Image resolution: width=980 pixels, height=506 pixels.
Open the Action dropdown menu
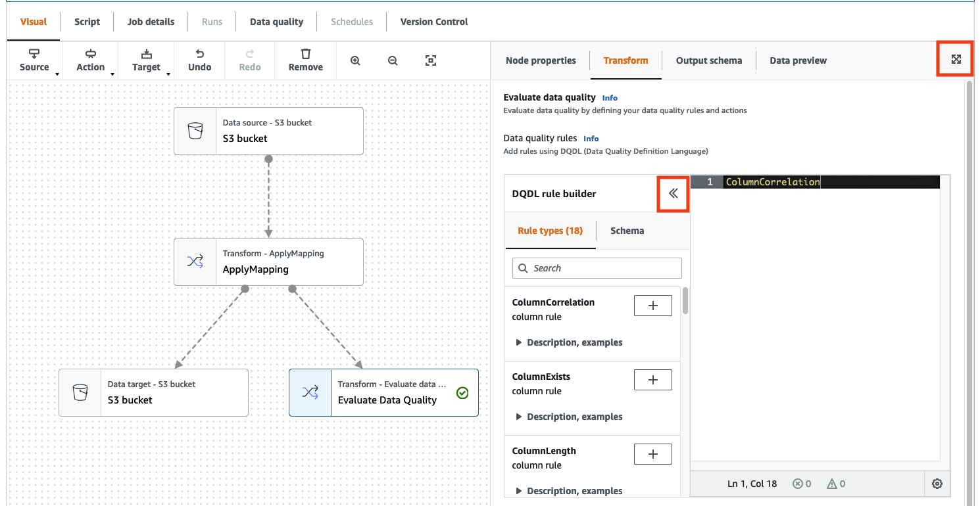91,60
